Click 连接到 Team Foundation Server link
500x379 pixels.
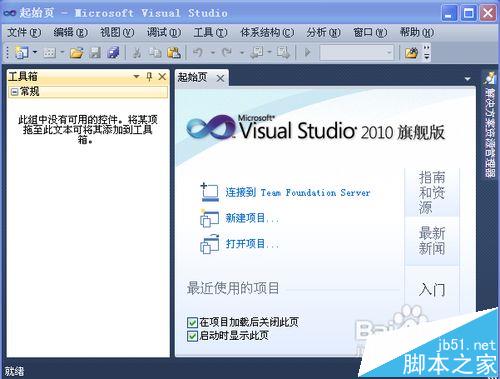pyautogui.click(x=298, y=192)
